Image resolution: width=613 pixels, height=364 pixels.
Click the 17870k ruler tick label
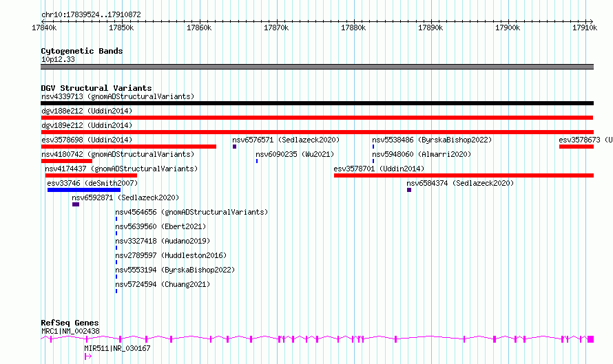(x=276, y=28)
